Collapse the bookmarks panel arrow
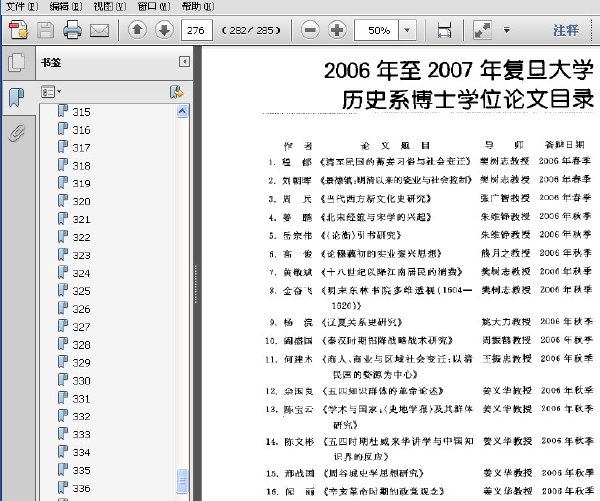This screenshot has width=600, height=501. click(184, 61)
